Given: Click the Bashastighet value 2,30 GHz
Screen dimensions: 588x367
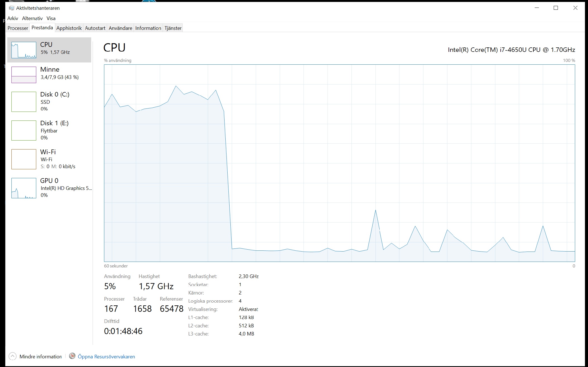Looking at the screenshot, I should tap(249, 276).
